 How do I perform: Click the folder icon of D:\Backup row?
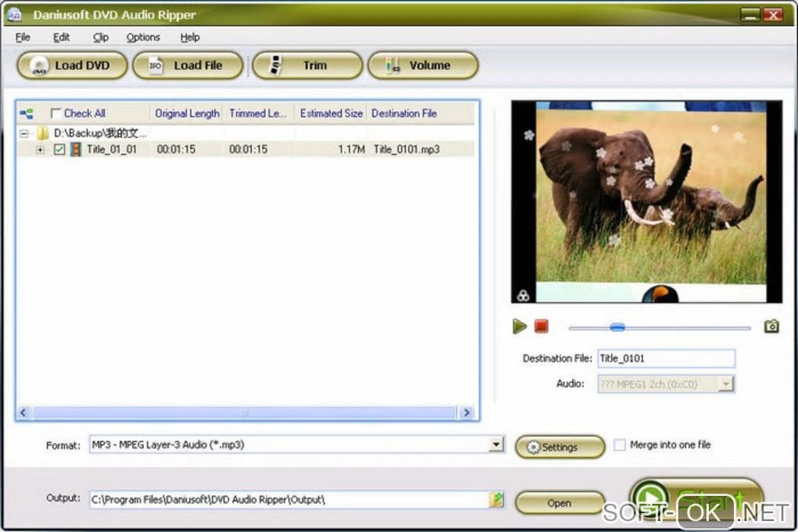pos(43,133)
